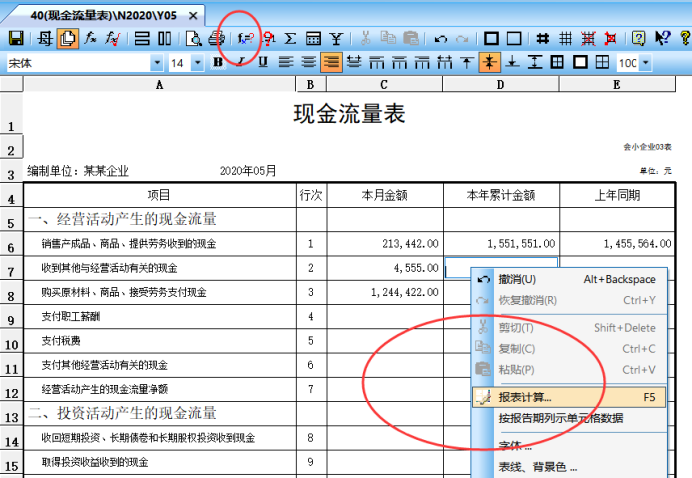The image size is (692, 478).
Task: Toggle underline formatting
Action: 262,62
